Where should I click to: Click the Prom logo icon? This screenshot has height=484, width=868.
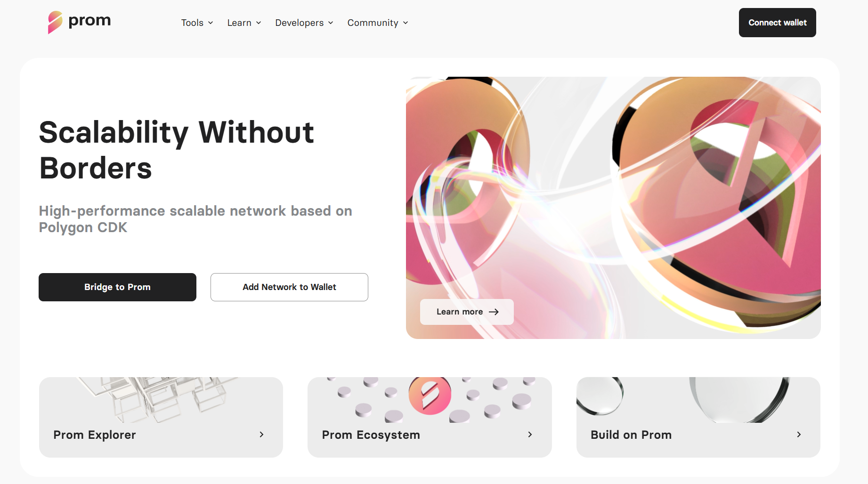tap(55, 22)
